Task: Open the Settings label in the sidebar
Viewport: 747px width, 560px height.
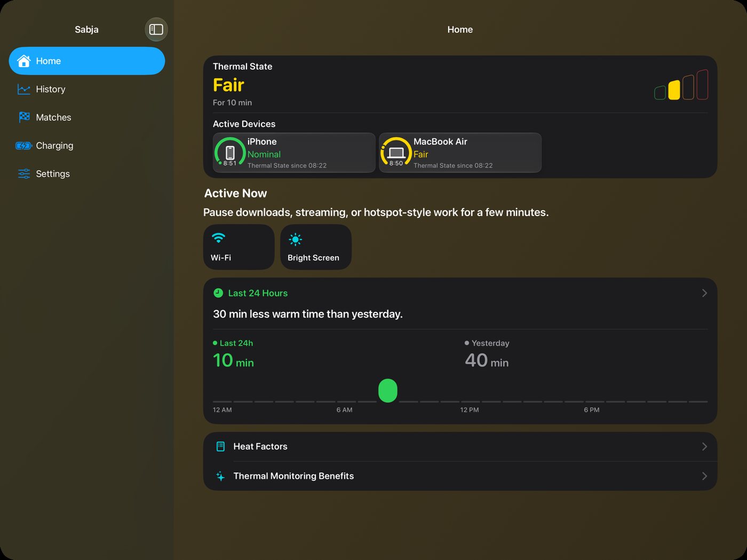Action: click(53, 174)
